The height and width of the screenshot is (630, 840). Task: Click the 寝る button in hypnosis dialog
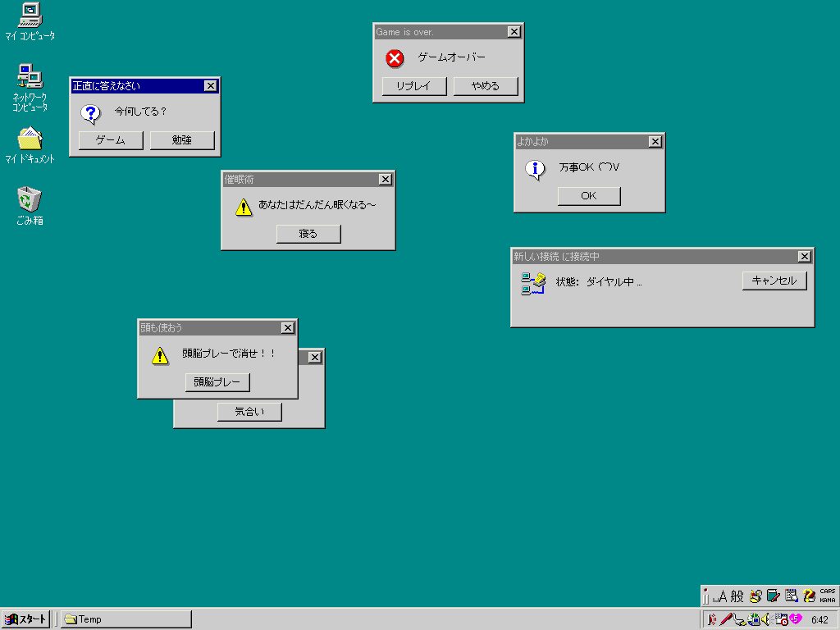tap(308, 234)
